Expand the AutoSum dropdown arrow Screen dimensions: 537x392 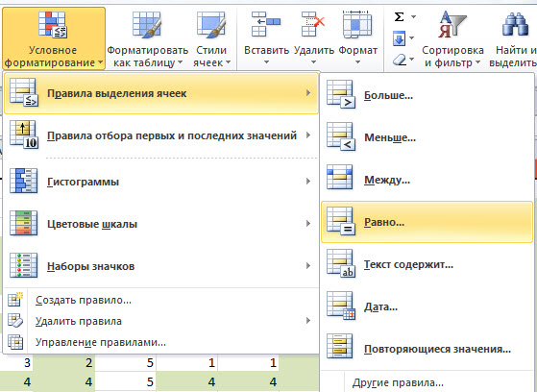point(413,16)
